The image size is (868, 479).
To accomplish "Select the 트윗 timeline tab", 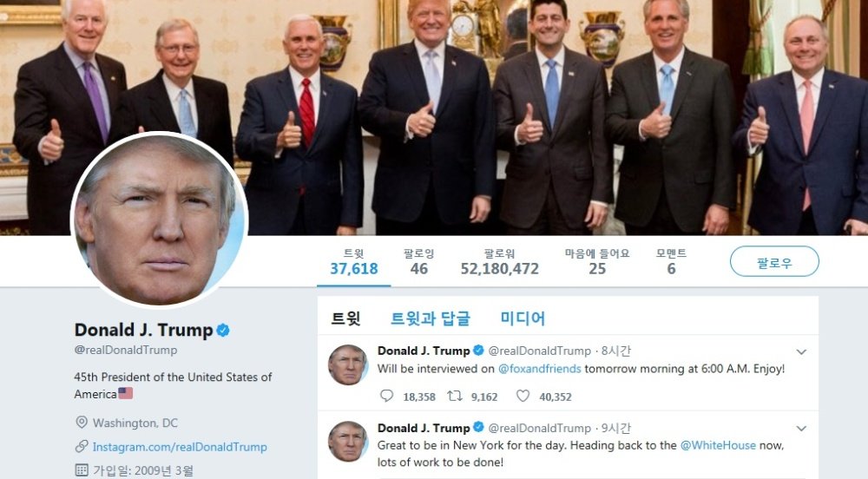I will point(345,318).
